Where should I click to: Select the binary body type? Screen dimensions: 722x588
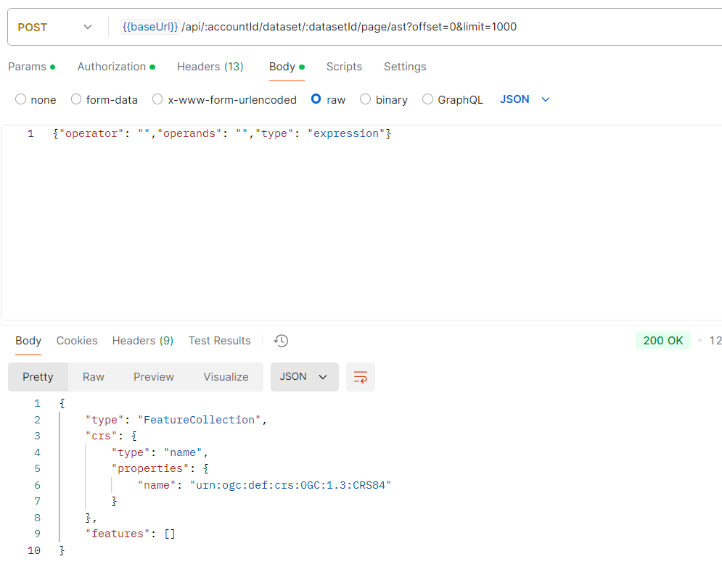coord(365,99)
